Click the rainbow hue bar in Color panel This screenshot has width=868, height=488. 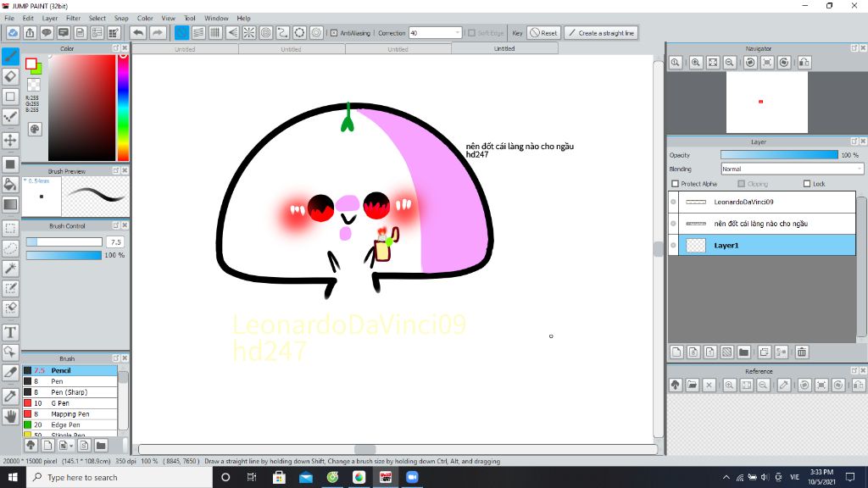click(123, 108)
